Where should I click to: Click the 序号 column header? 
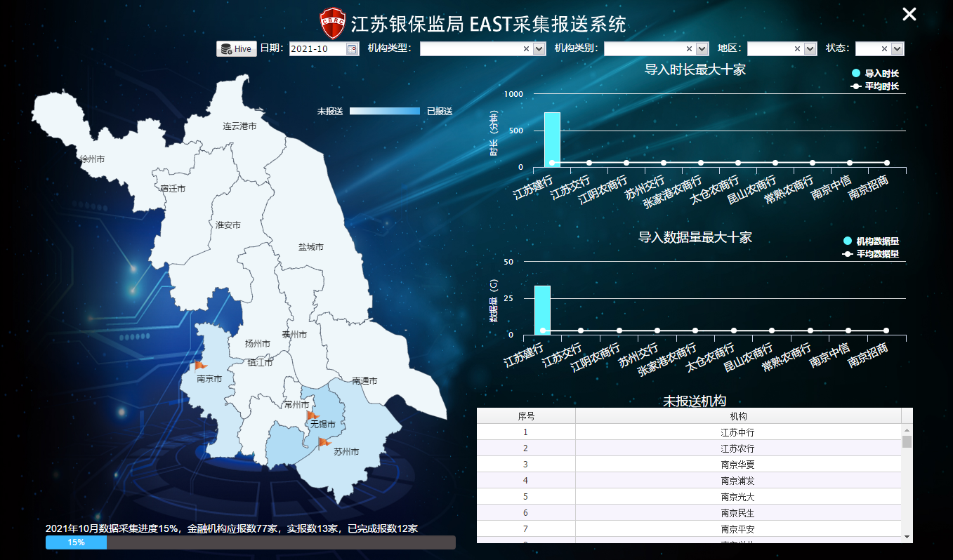526,416
